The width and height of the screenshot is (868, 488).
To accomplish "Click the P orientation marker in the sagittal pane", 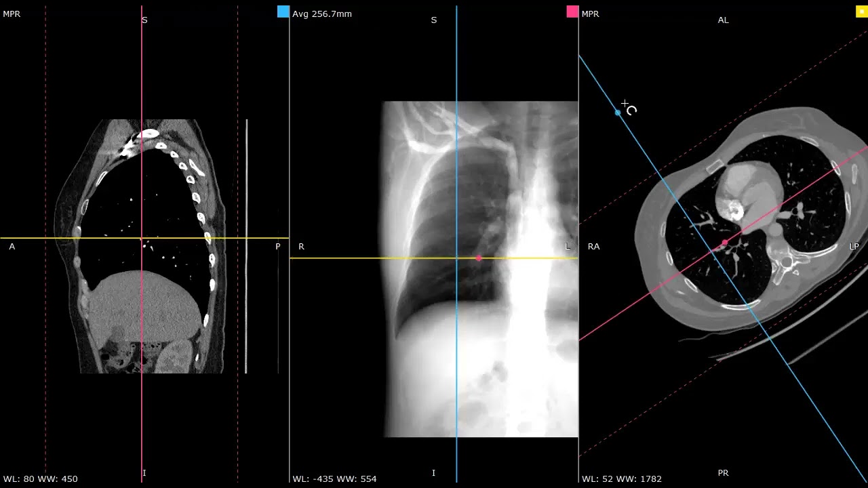I will [x=277, y=247].
